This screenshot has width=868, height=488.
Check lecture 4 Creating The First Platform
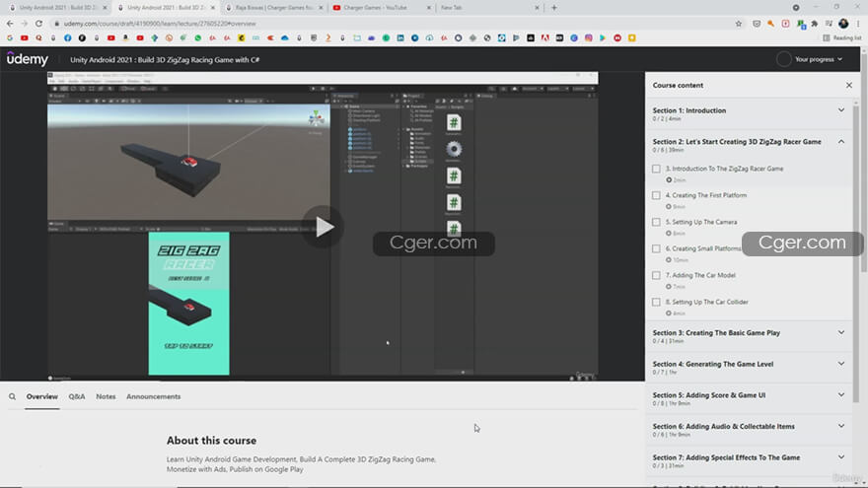(x=656, y=195)
